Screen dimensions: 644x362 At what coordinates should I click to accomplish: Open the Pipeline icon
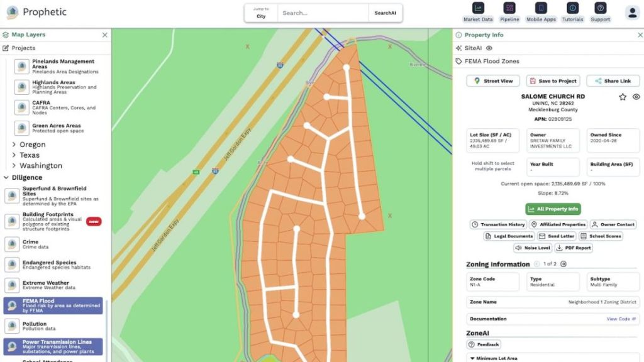coord(509,12)
